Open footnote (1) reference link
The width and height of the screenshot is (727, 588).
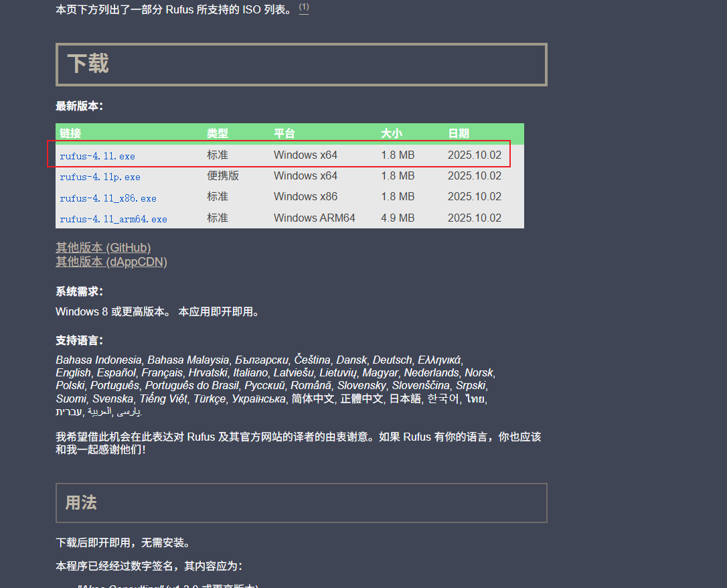[304, 7]
